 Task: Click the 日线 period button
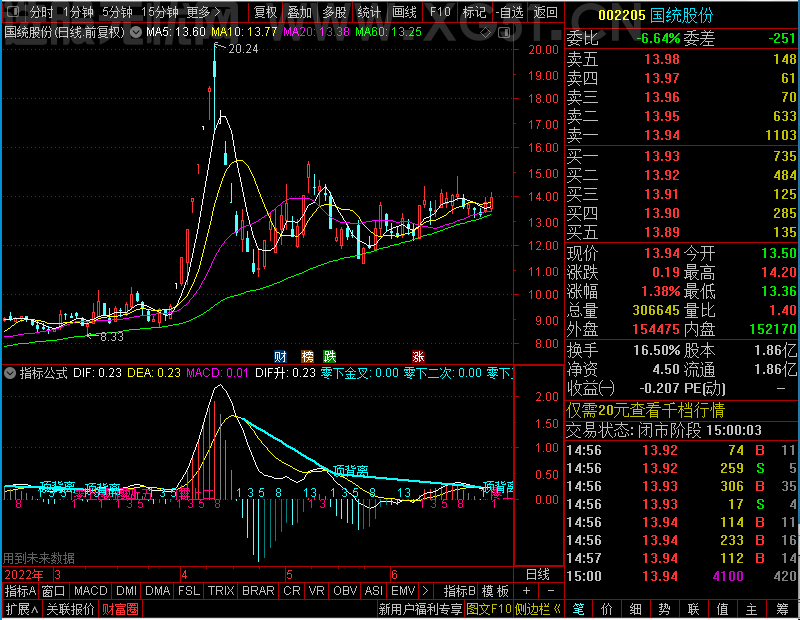(x=538, y=575)
